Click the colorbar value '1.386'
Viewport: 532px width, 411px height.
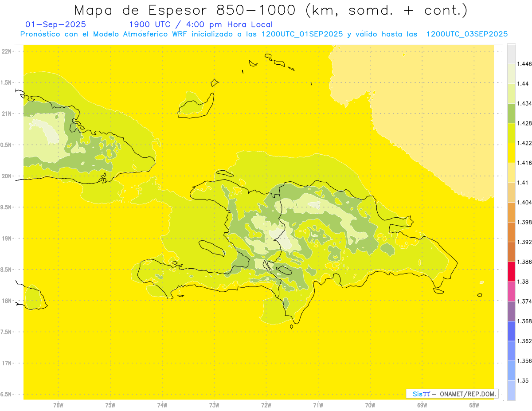524,262
